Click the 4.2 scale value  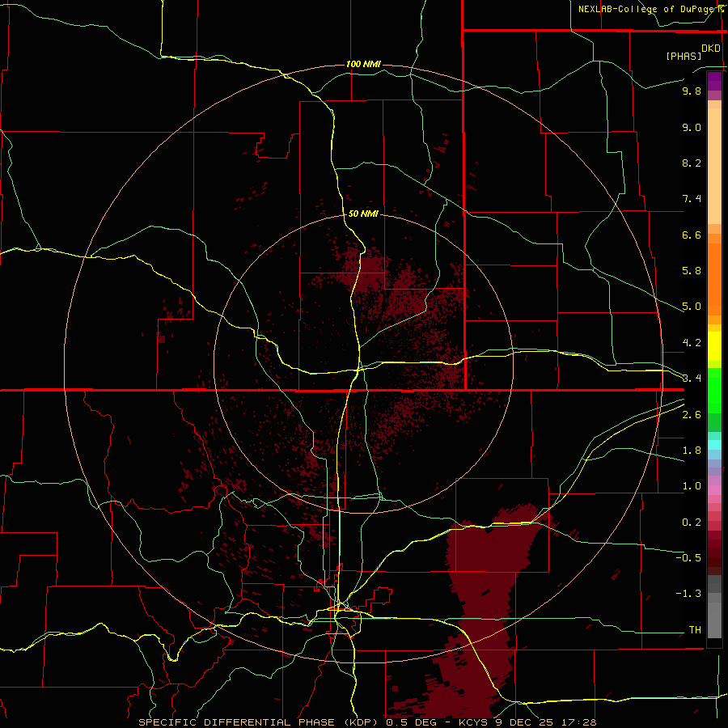click(692, 343)
